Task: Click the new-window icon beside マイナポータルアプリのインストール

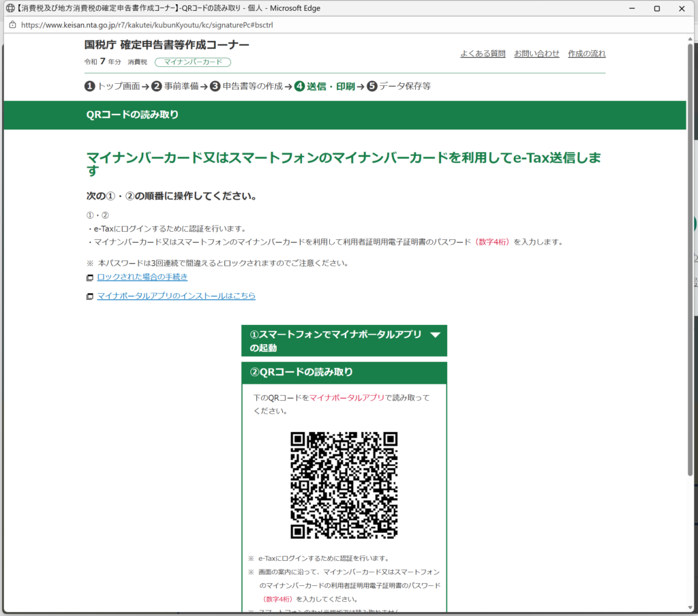Action: pyautogui.click(x=89, y=296)
